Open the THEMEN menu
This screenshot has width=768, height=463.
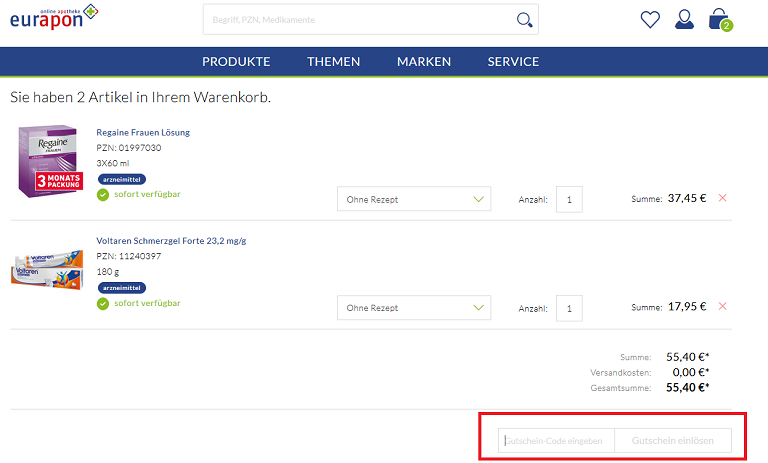(x=334, y=62)
